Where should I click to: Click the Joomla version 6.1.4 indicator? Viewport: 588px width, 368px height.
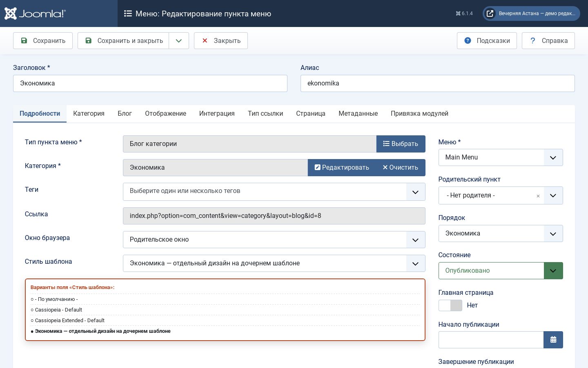[464, 13]
